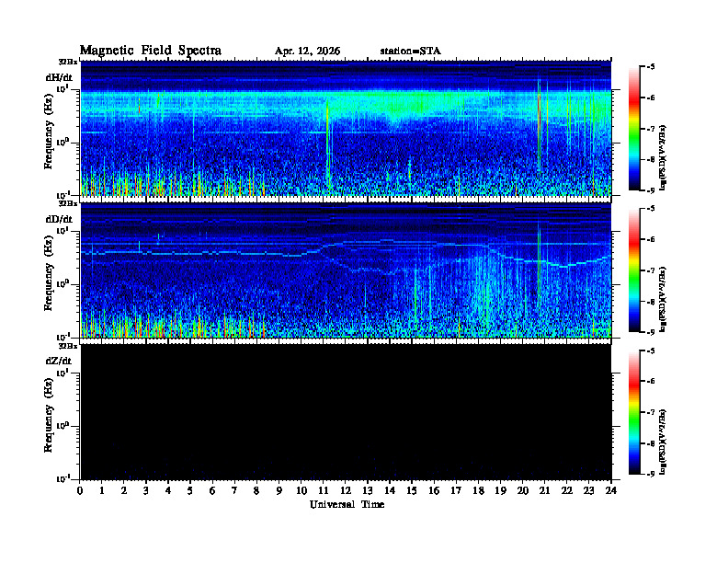This screenshot has height=563, width=728.
Task: Click the "Magnetic Field Spectra" title
Action: (x=151, y=51)
